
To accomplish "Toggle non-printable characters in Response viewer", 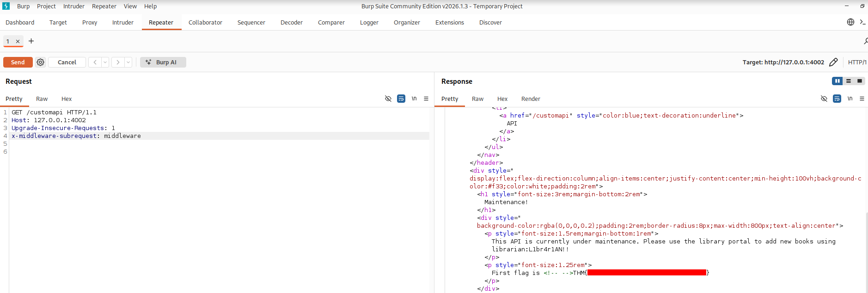I will coord(850,99).
